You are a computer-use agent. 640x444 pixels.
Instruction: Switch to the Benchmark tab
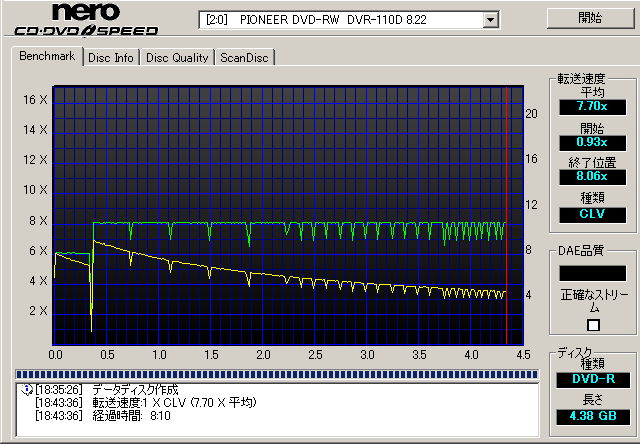47,56
